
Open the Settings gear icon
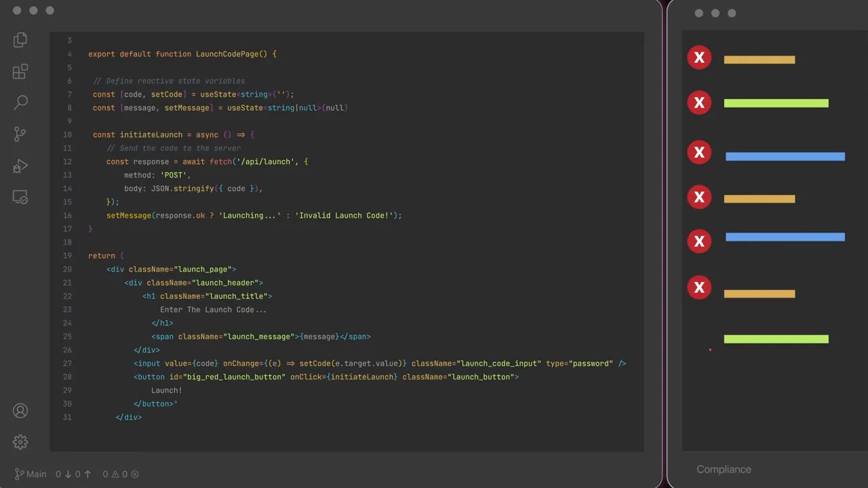[x=20, y=442]
